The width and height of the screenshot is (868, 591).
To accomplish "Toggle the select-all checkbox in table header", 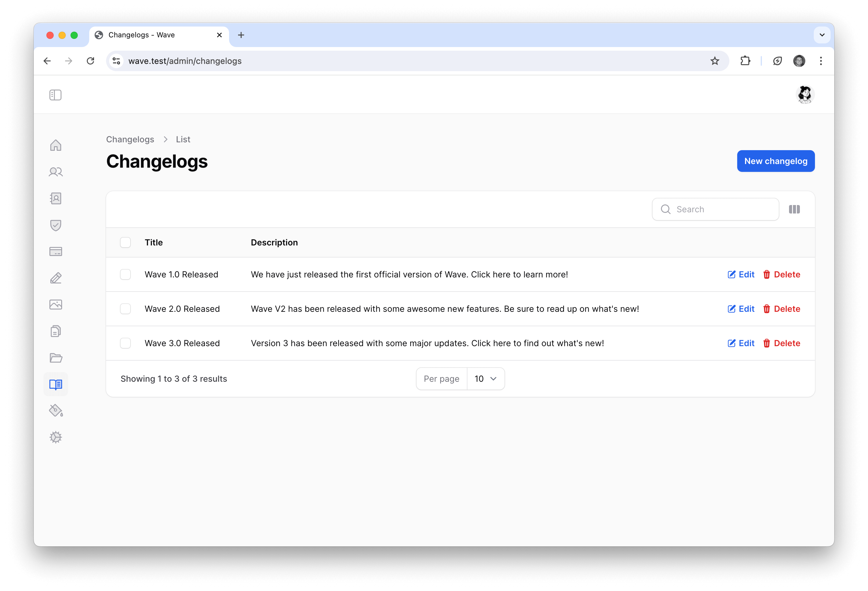I will tap(125, 242).
